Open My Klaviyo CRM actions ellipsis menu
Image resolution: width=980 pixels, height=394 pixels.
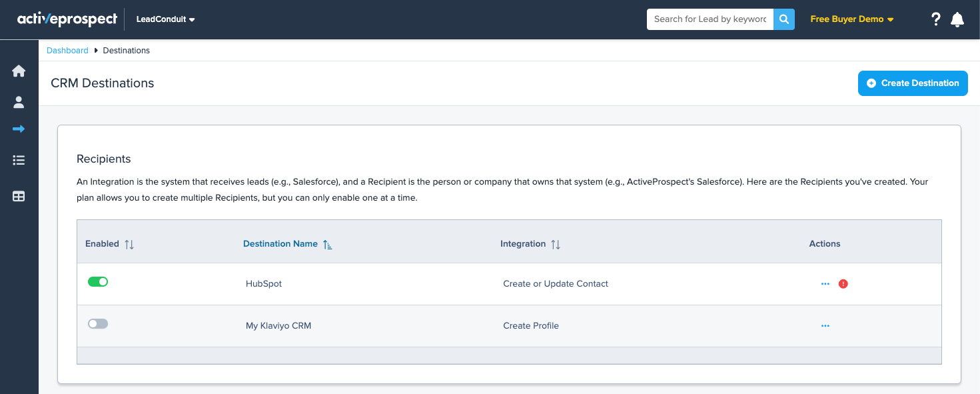click(x=825, y=326)
